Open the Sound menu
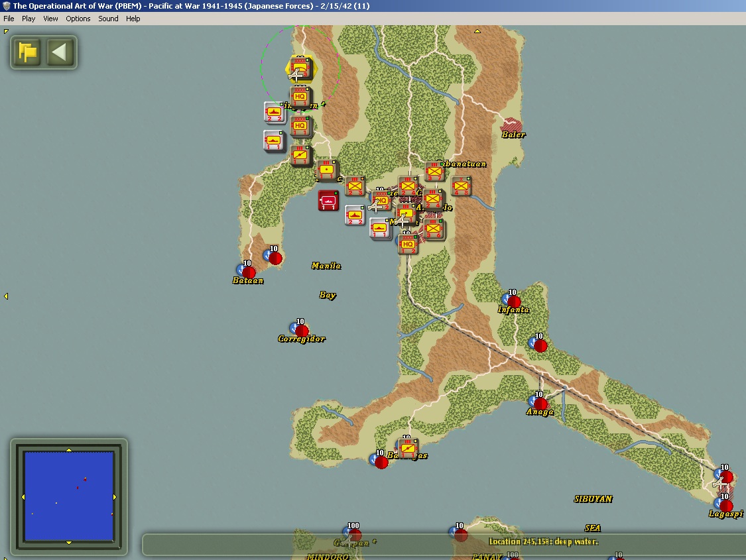 [108, 19]
